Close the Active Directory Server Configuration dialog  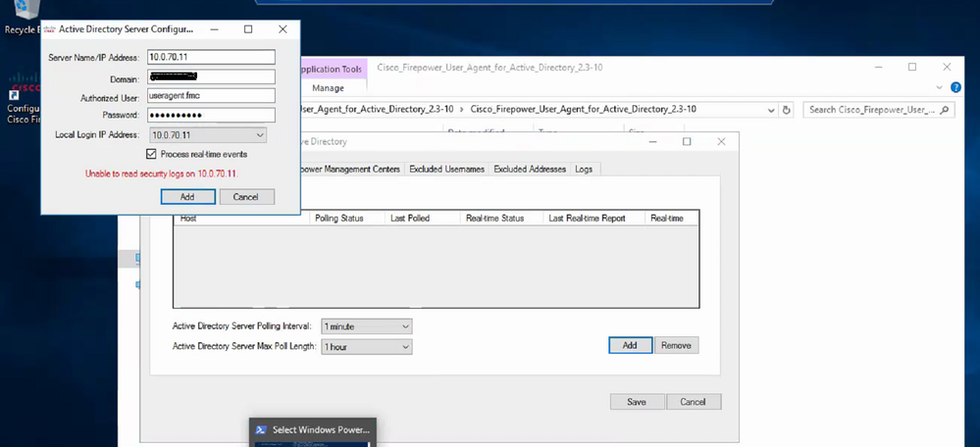pyautogui.click(x=283, y=29)
